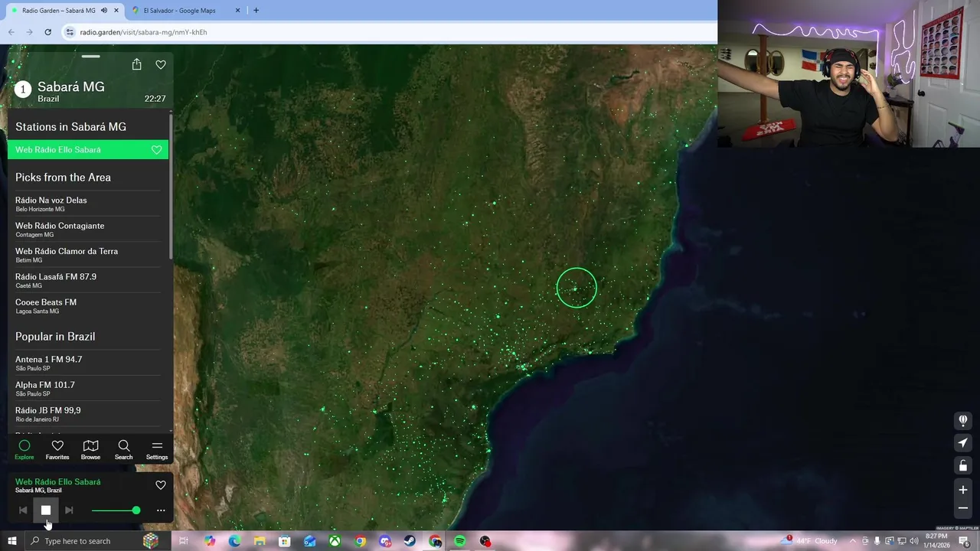This screenshot has width=980, height=551.
Task: Open Copilot from the taskbar
Action: [210, 541]
